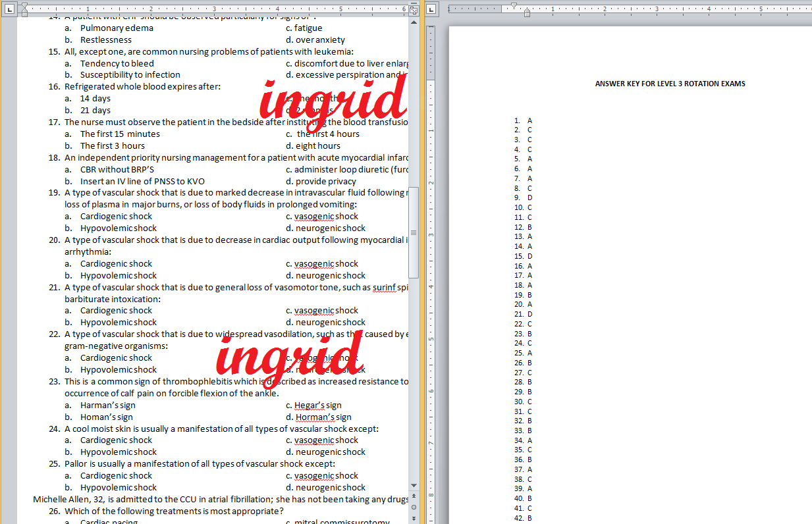Click option 'Harman's sign'
This screenshot has width=812, height=524.
click(x=108, y=405)
